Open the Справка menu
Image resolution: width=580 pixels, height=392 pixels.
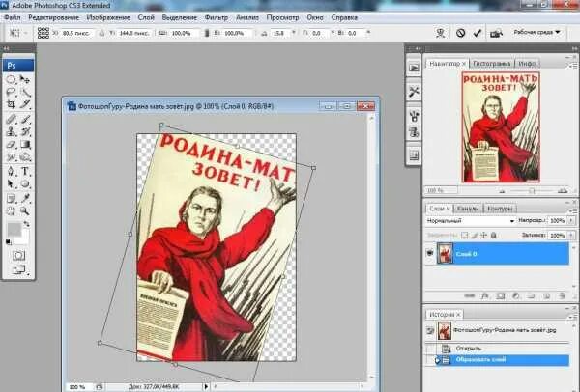click(344, 17)
